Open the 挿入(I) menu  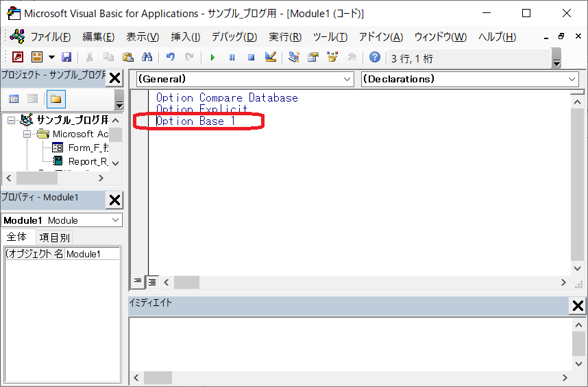(185, 37)
